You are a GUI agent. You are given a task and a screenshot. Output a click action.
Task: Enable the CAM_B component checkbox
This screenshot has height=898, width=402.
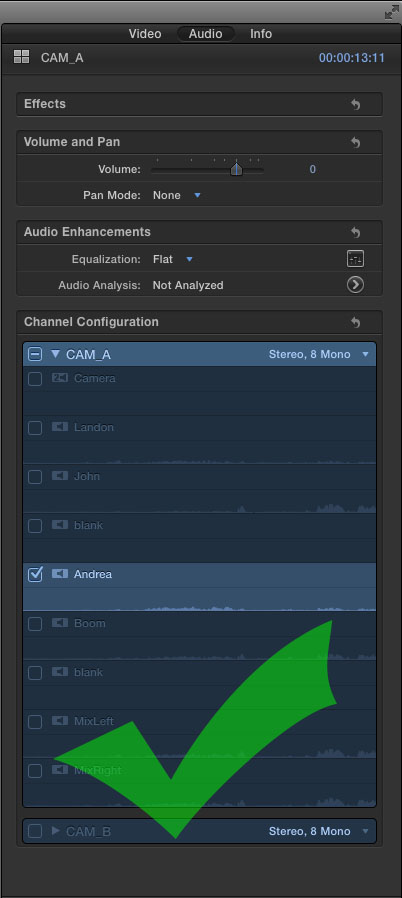35,831
